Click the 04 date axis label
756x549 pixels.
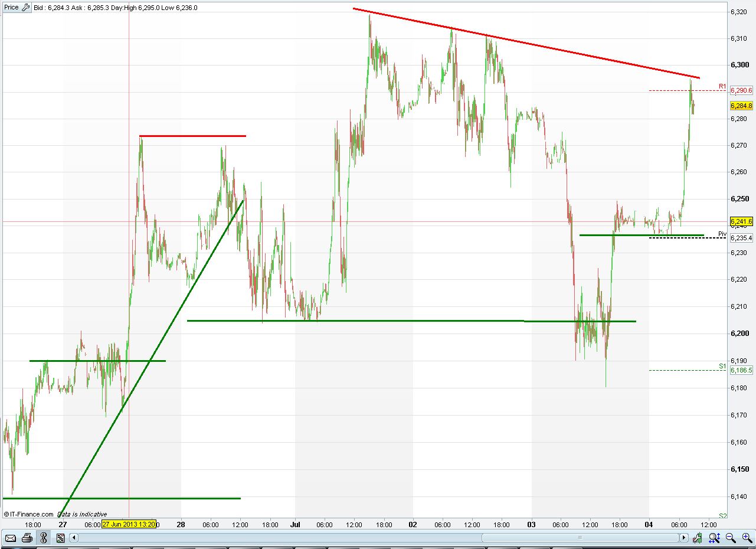(649, 524)
